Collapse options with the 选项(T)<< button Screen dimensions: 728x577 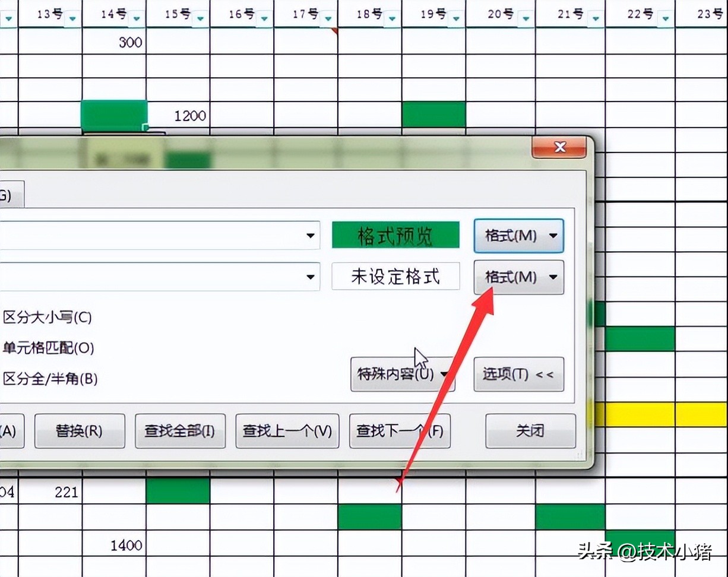[x=518, y=375]
